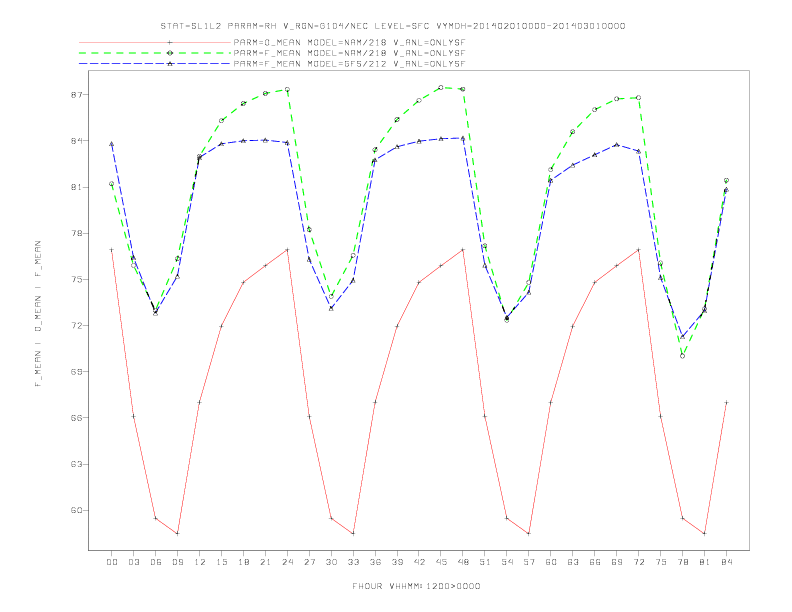Click the x-axis tick label 51
792x612 pixels.
pos(485,562)
